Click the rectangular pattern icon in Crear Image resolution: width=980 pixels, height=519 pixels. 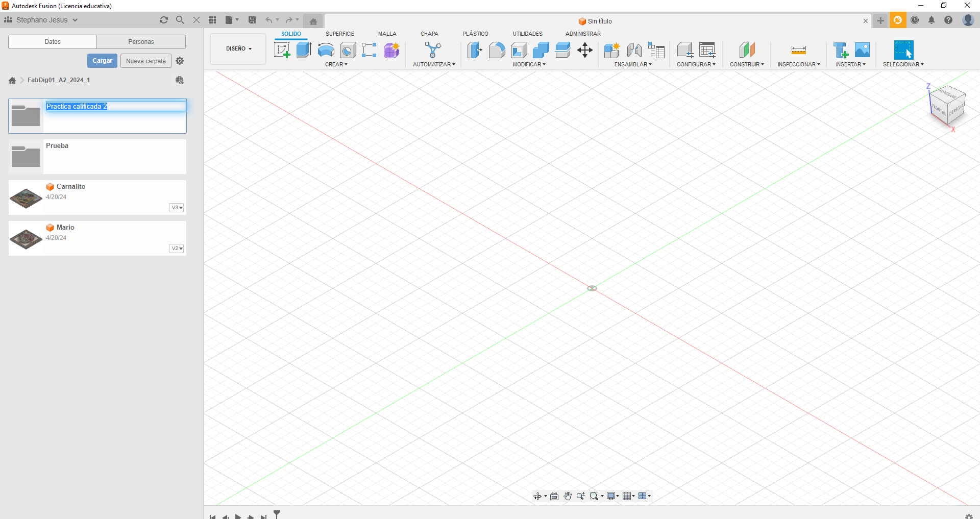coord(369,50)
